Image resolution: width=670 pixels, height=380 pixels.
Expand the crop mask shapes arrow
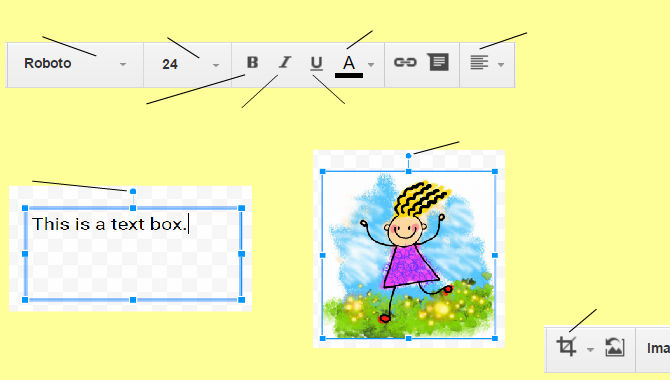(x=590, y=350)
